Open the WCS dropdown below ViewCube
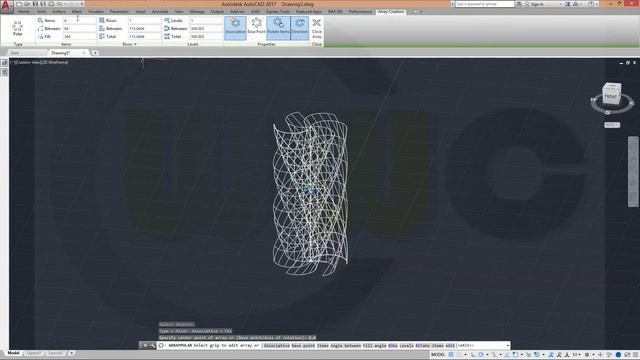Viewport: 640px width, 360px height. [x=612, y=125]
